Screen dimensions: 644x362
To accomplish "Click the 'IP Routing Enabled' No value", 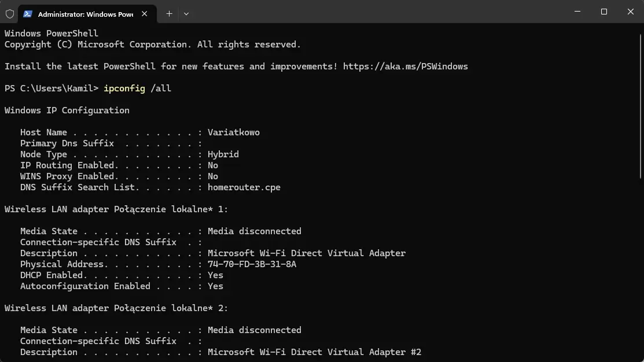I will point(213,165).
